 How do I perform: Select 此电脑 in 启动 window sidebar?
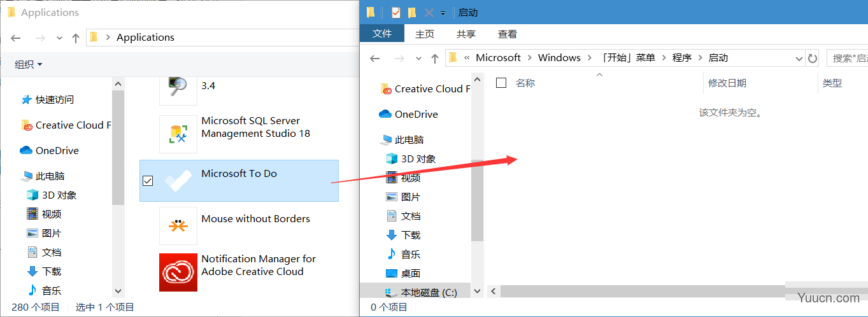click(x=402, y=140)
